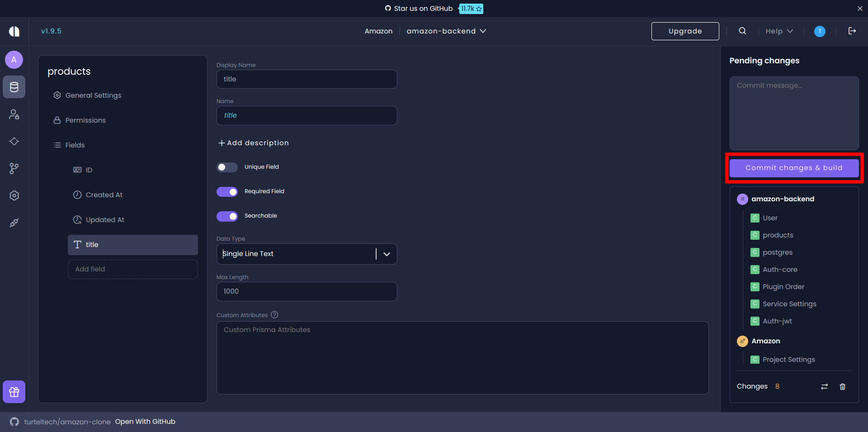Disable the Required Field toggle
Viewport: 868px width, 432px height.
(227, 191)
